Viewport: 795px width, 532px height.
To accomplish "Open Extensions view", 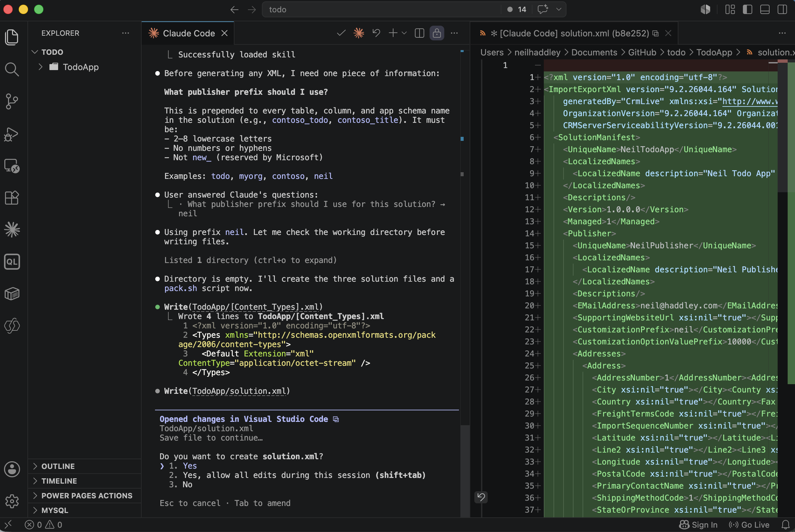I will tap(12, 198).
